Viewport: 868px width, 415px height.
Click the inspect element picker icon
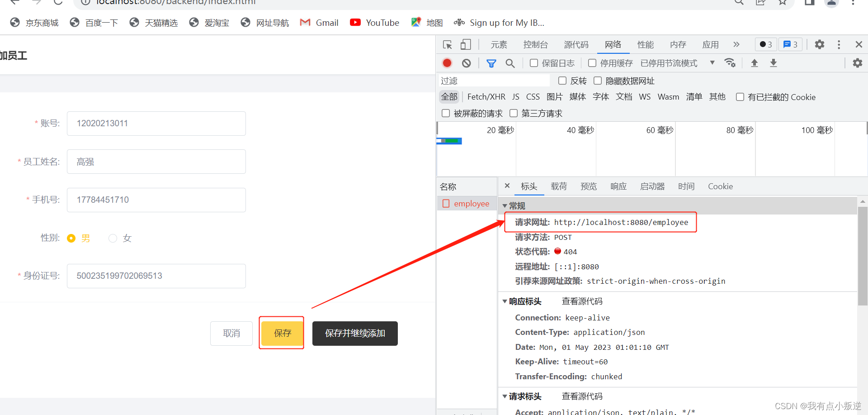click(448, 44)
